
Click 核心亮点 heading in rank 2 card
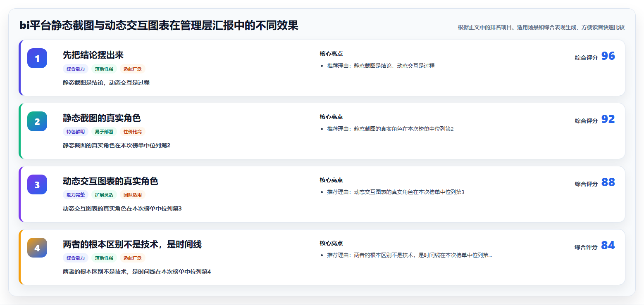click(331, 117)
